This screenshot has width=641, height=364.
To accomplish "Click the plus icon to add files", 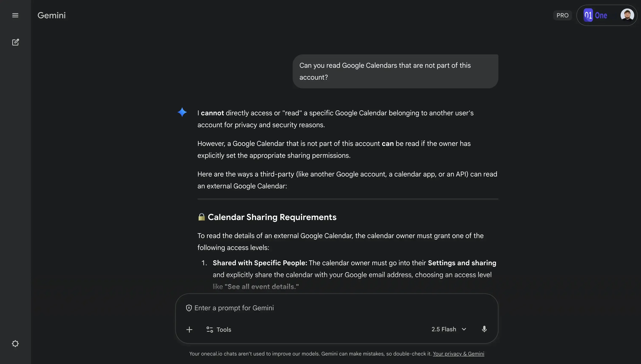I will tap(189, 329).
